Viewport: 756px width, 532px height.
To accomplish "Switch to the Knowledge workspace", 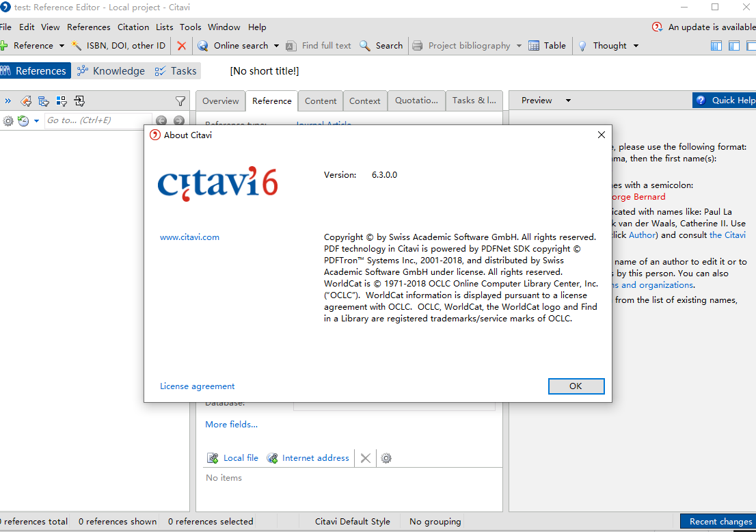I will coord(111,71).
